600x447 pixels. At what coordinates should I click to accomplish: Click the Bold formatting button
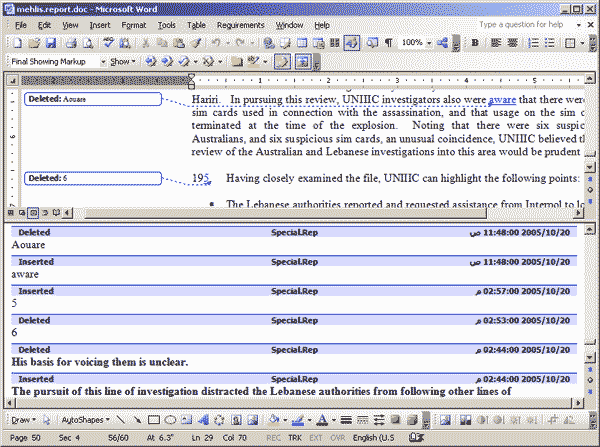click(474, 43)
